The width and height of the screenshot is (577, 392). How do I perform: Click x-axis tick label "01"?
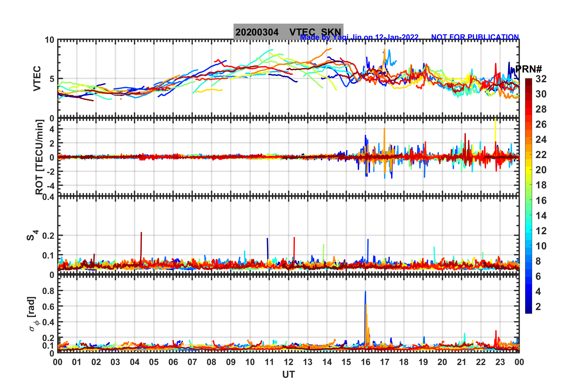[x=77, y=362]
